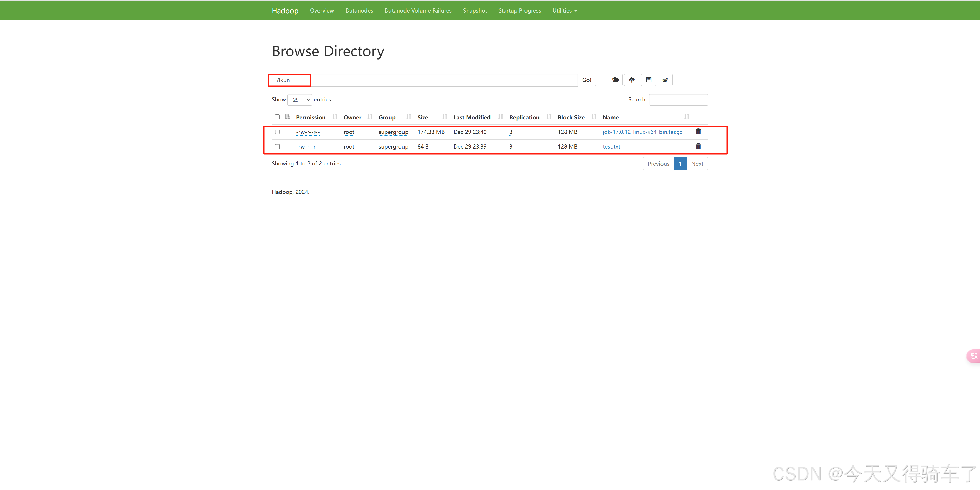Click the Replication value 3 for the jdk file

click(x=510, y=132)
